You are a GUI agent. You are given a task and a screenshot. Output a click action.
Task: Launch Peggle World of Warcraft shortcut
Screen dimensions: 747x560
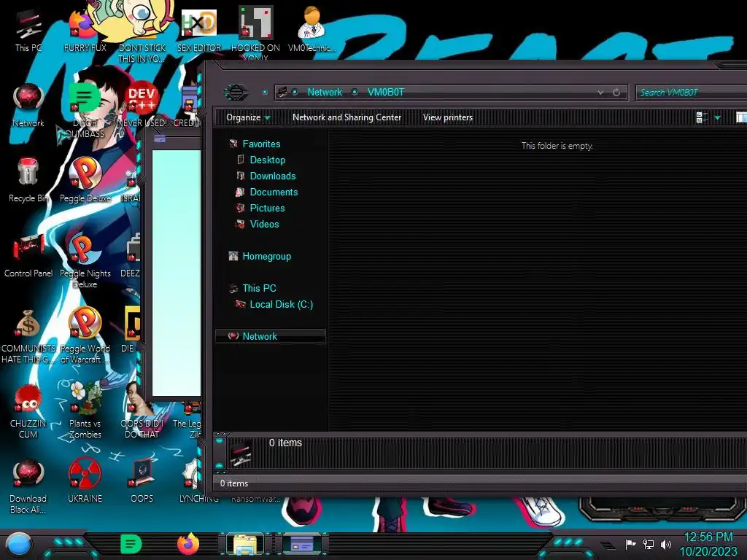(x=85, y=336)
